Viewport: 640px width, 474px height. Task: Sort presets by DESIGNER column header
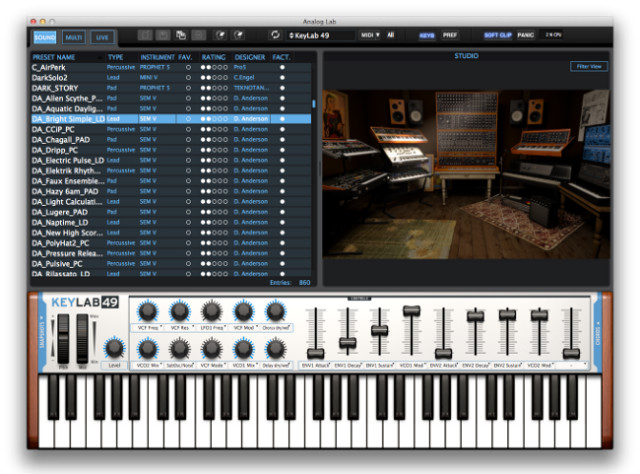[x=250, y=57]
